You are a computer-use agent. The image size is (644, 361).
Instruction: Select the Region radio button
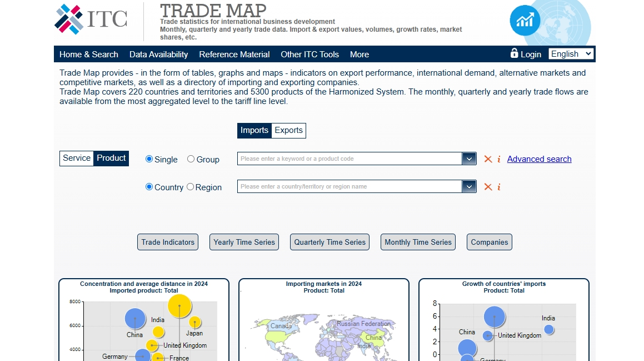tap(190, 187)
